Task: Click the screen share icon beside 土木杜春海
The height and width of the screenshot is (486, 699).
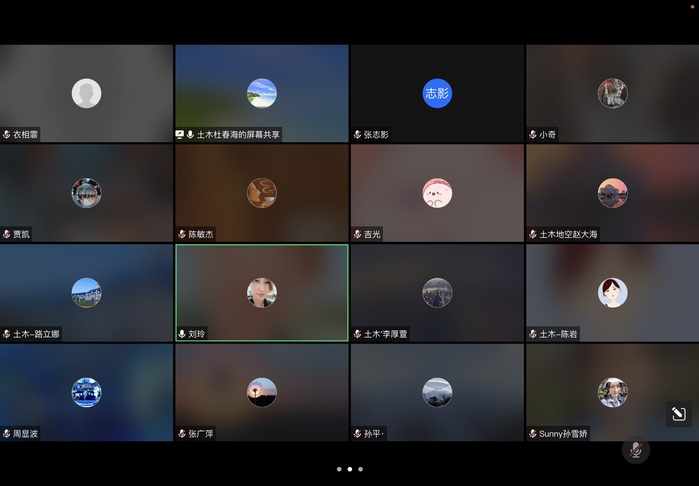Action: click(180, 134)
